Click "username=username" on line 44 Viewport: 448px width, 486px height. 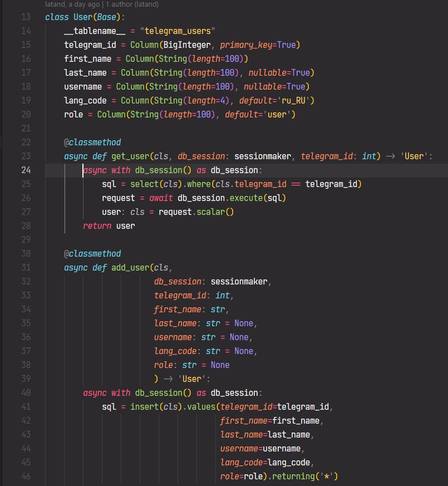point(260,449)
